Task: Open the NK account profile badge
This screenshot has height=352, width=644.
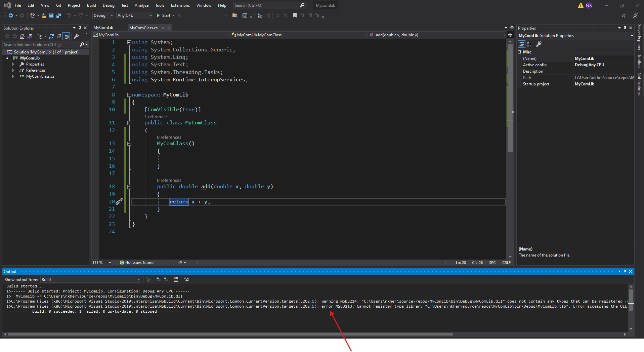Action: (x=589, y=5)
